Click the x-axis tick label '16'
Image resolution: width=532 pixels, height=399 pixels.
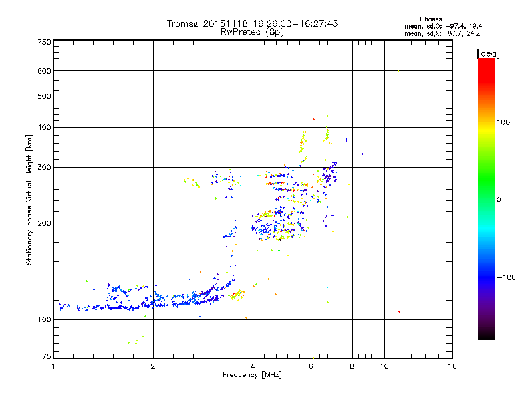tap(452, 366)
